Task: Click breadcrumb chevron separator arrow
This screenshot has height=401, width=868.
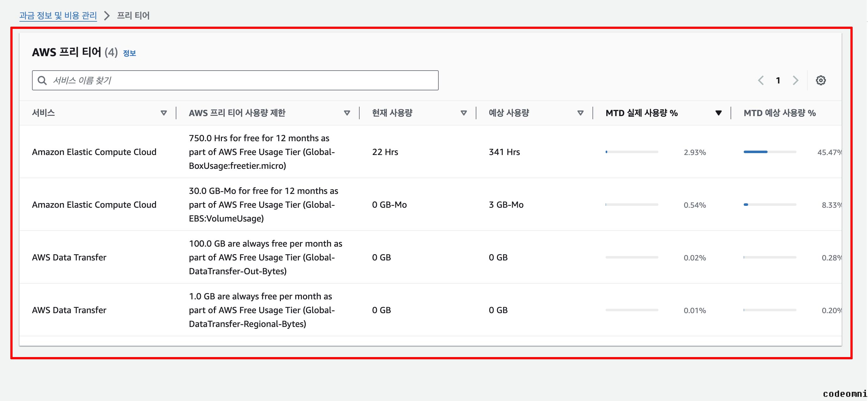Action: [x=107, y=15]
